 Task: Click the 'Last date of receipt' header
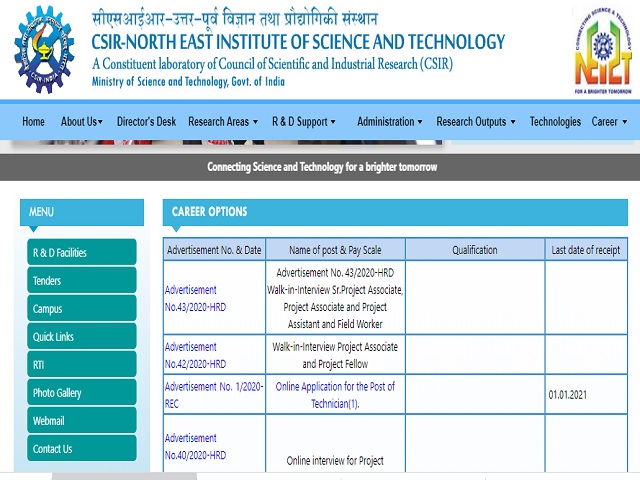(x=586, y=249)
